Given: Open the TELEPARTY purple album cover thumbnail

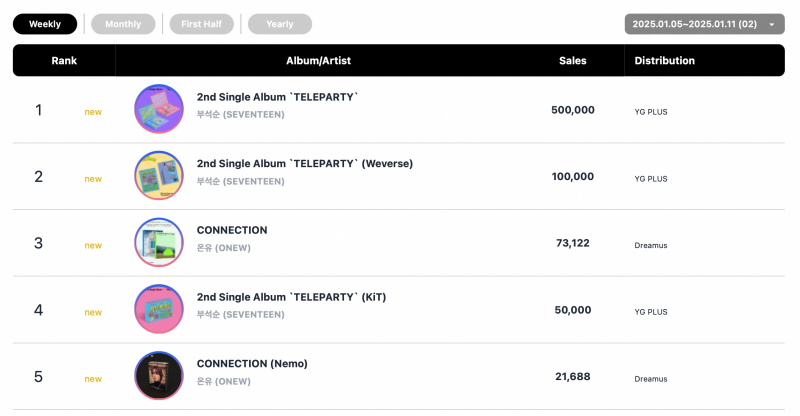Looking at the screenshot, I should [x=159, y=109].
